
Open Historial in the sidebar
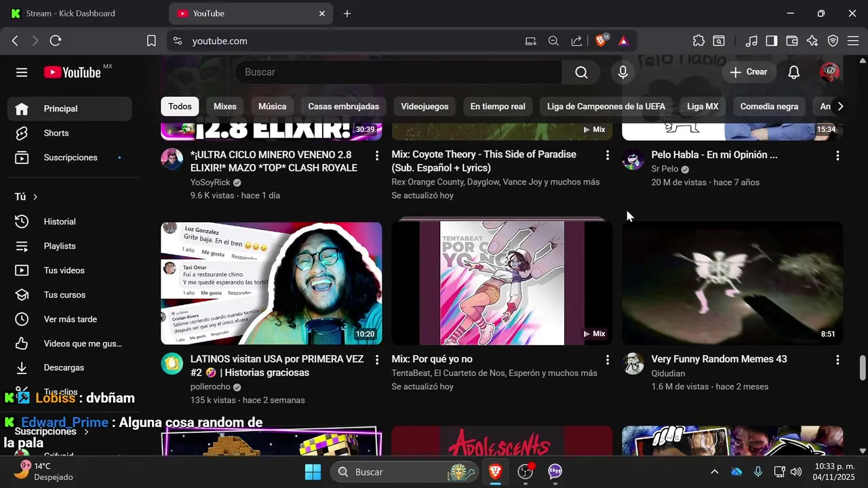point(70,222)
